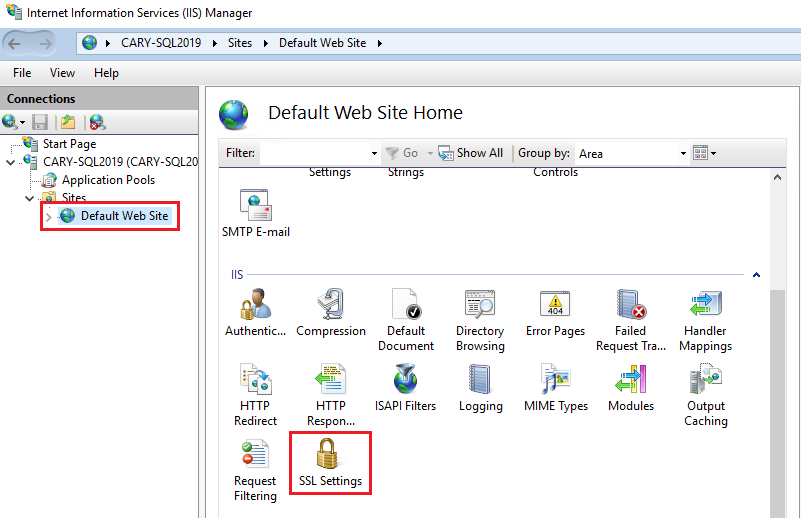Open HTTP Response Headers
801x518 pixels.
click(331, 394)
